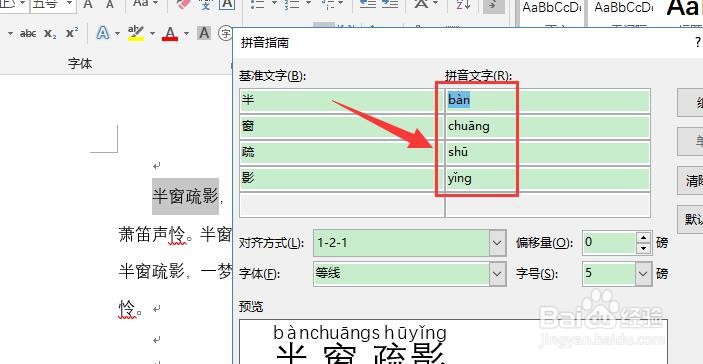The image size is (703, 364).
Task: Click the sort Z-arrow icon
Action: point(462,4)
